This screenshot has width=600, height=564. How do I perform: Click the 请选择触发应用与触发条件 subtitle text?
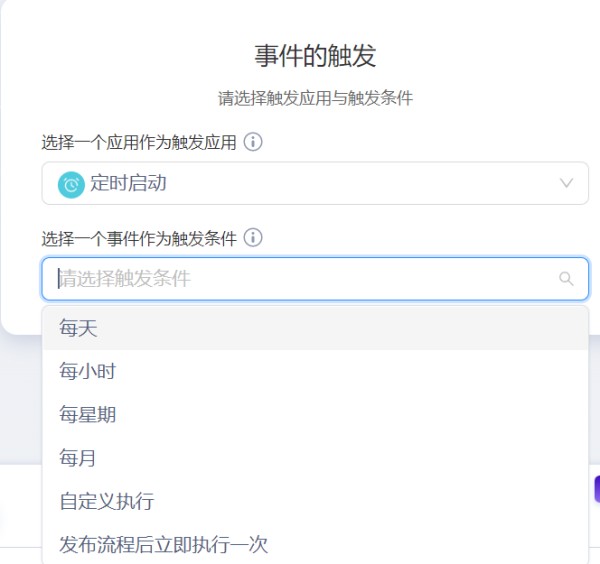315,98
